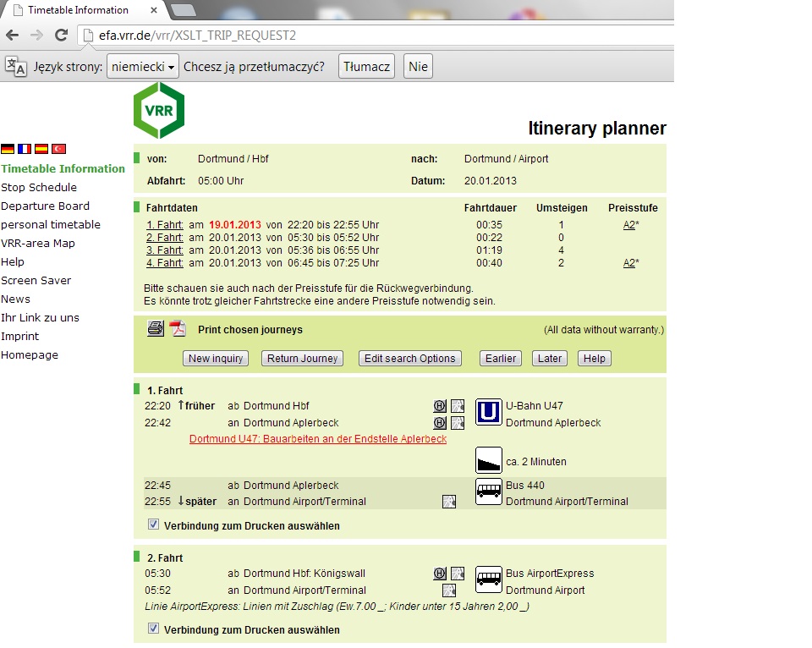Image resolution: width=812 pixels, height=648 pixels.
Task: Click the Nie button to decline translation
Action: tap(418, 66)
